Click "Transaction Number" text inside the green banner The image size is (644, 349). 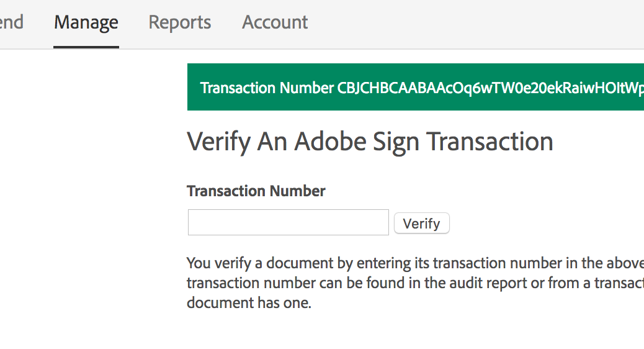pos(267,88)
